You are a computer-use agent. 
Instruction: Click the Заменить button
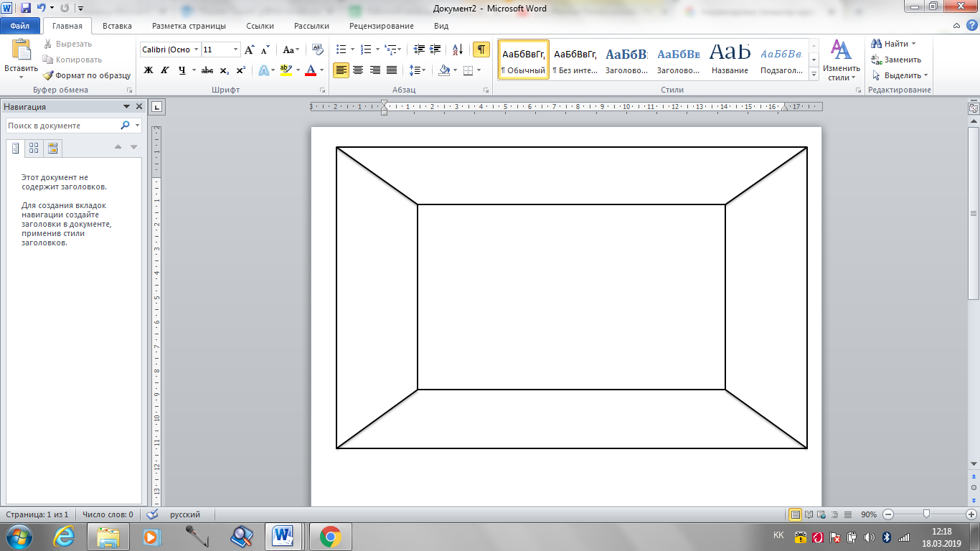[x=897, y=60]
